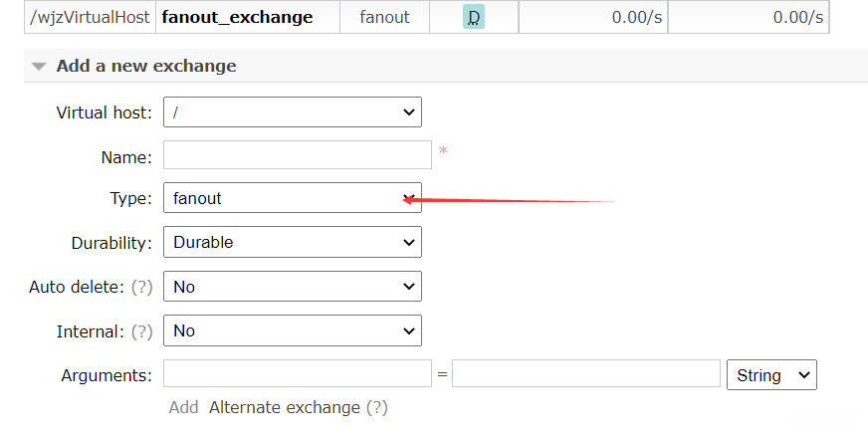Open the Internal dropdown
This screenshot has height=434, width=868.
pos(292,330)
